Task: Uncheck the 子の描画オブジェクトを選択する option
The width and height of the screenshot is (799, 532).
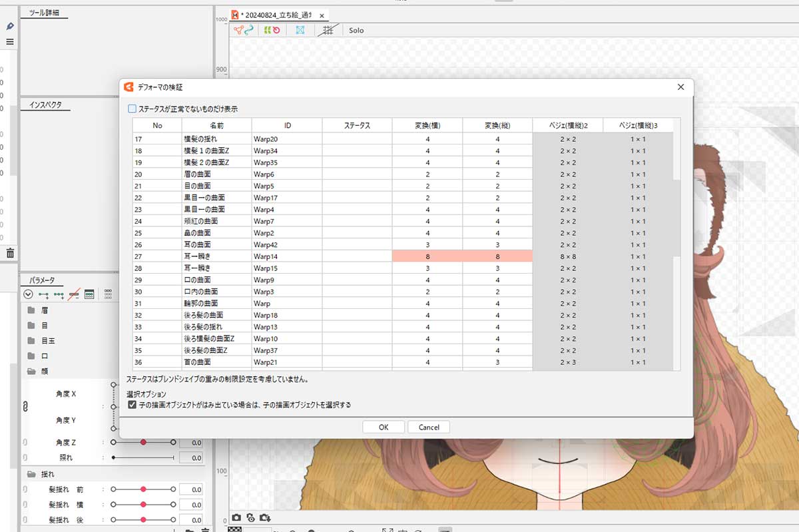Action: click(132, 405)
